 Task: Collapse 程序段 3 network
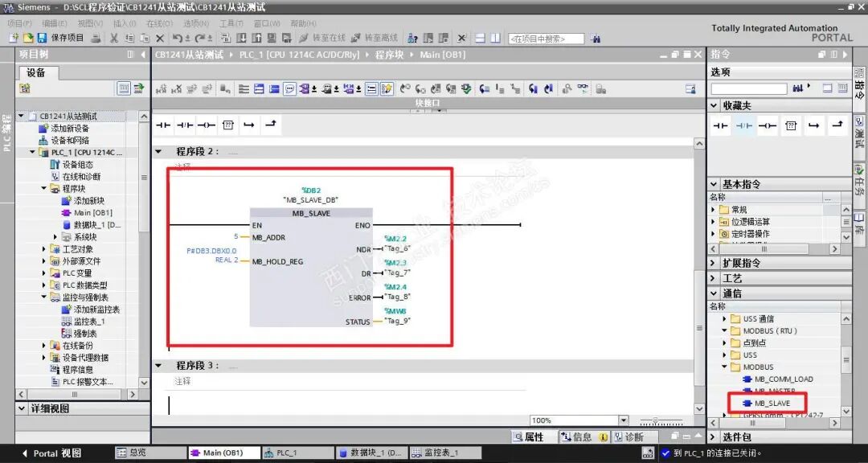[x=159, y=366]
